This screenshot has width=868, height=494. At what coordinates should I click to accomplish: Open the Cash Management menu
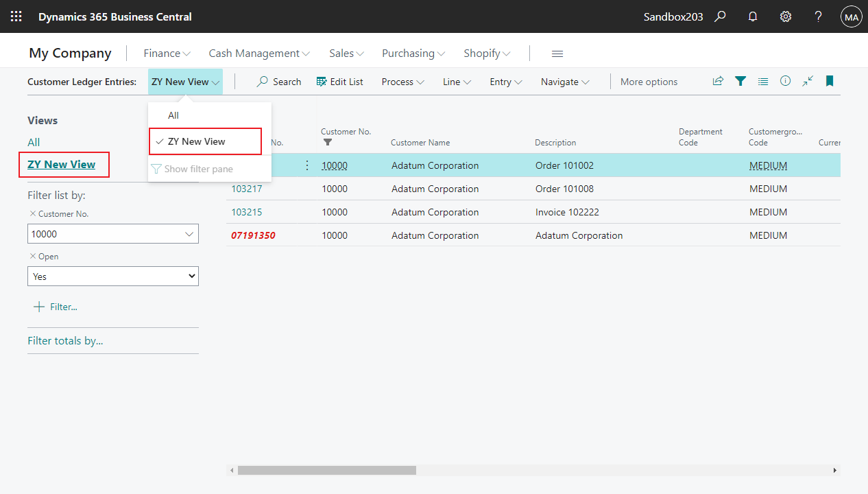[x=258, y=53]
